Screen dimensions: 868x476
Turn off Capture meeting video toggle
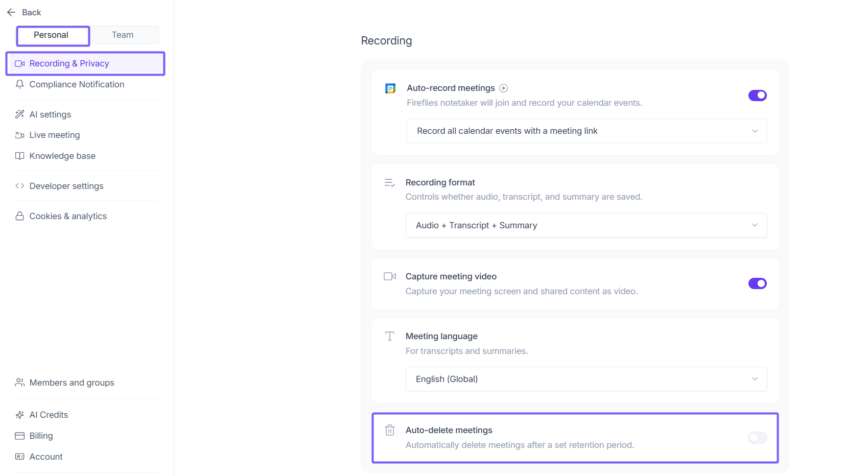click(757, 283)
